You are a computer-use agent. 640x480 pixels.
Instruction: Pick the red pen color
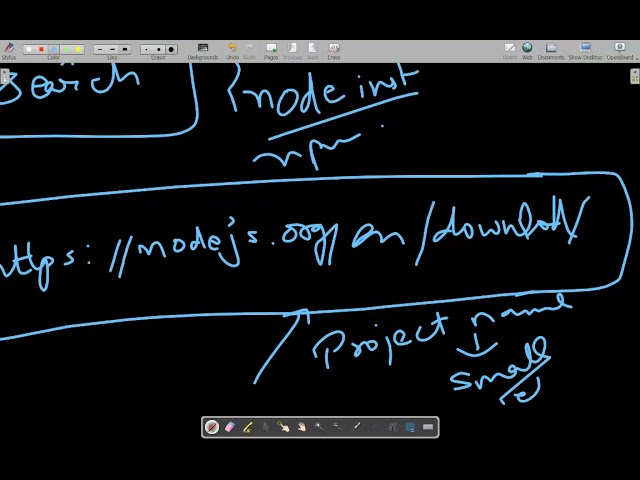[x=41, y=49]
